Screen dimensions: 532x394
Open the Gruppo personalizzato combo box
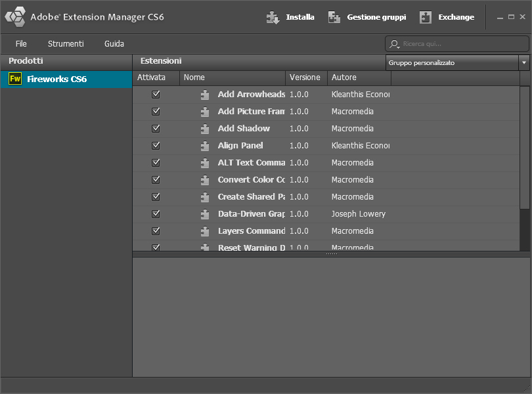(452, 63)
